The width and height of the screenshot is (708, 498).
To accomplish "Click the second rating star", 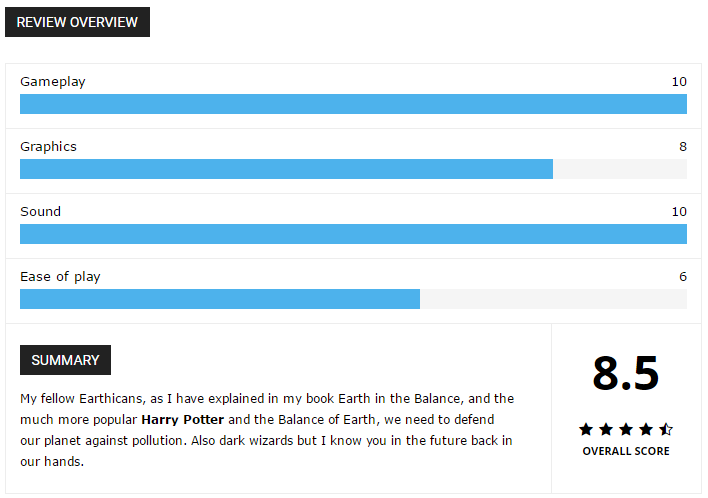I will coord(606,429).
